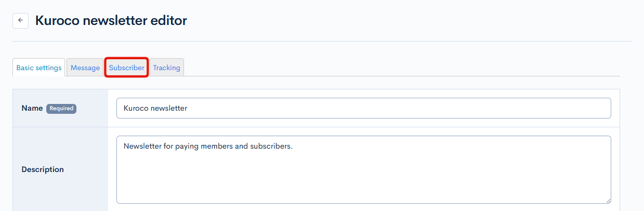Click the word "newsletter" in the Name field
This screenshot has height=211, width=644.
coord(168,108)
